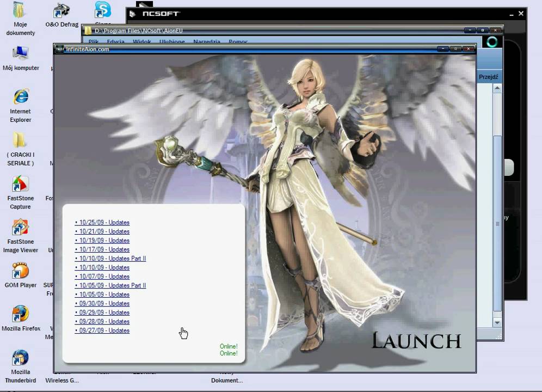Click the green circular throbber in the Explorer window
This screenshot has width=542, height=392.
coord(491,42)
